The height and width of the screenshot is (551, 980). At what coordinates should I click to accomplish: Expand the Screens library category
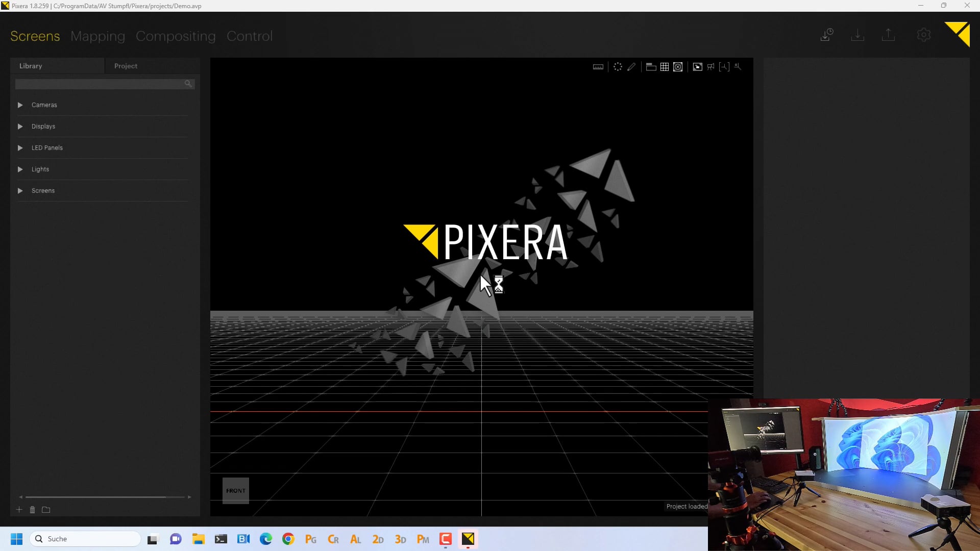(x=20, y=191)
